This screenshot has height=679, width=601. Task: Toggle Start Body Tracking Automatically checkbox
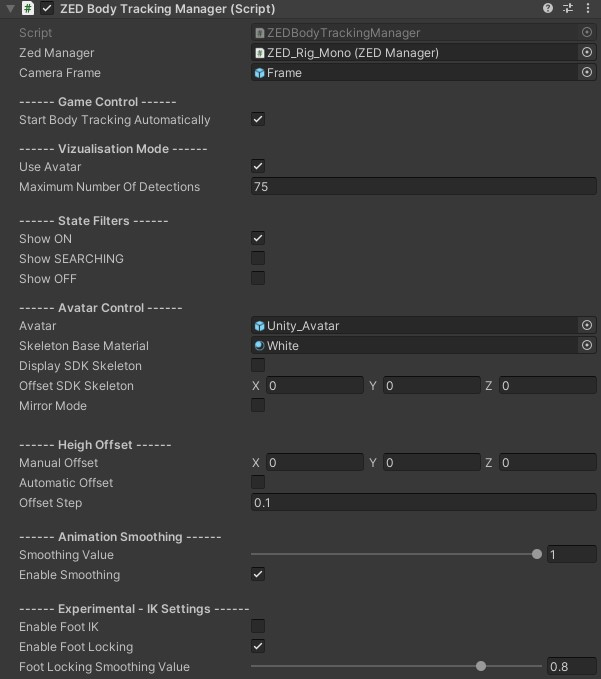tap(258, 119)
